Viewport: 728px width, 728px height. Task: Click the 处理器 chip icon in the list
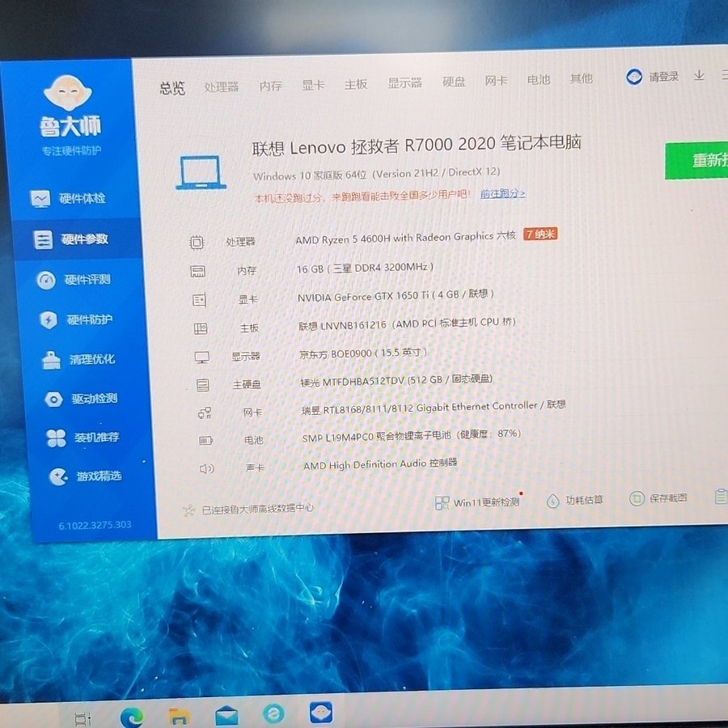pos(197,243)
